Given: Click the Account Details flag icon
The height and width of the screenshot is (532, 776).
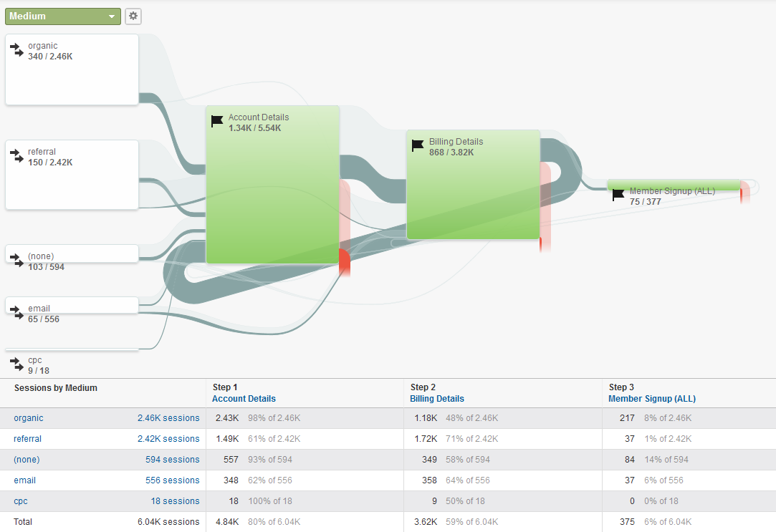Looking at the screenshot, I should (217, 121).
